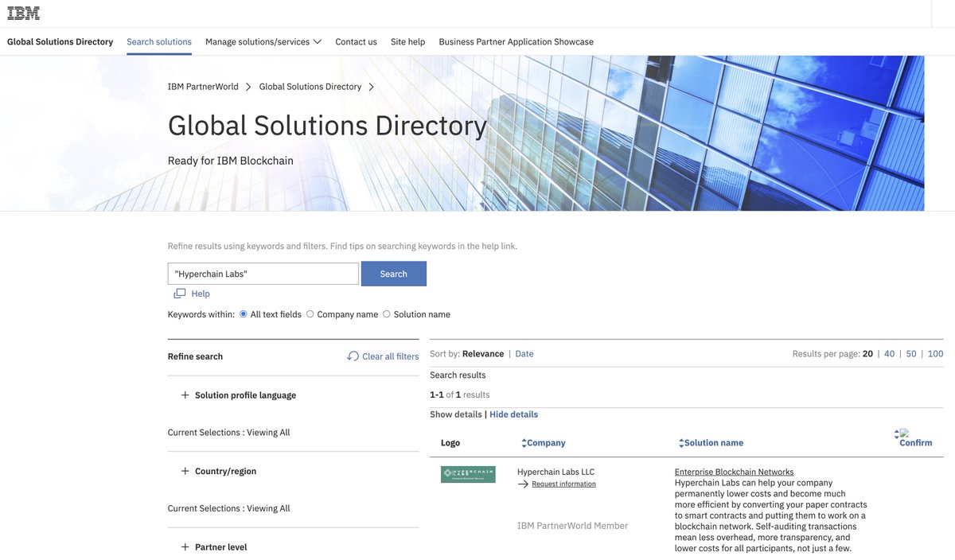The width and height of the screenshot is (955, 560).
Task: Click the Solution name column sort arrows
Action: coord(681,443)
